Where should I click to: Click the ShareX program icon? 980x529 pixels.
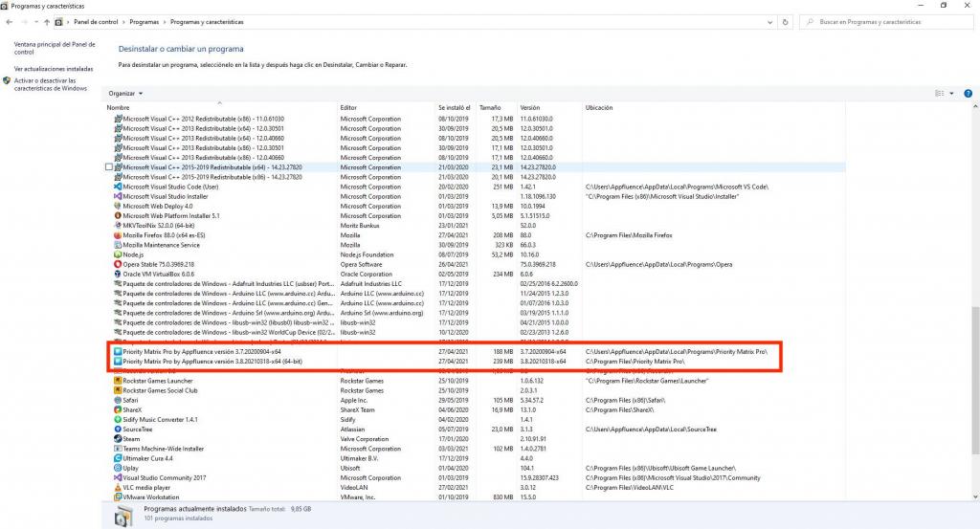pos(118,409)
